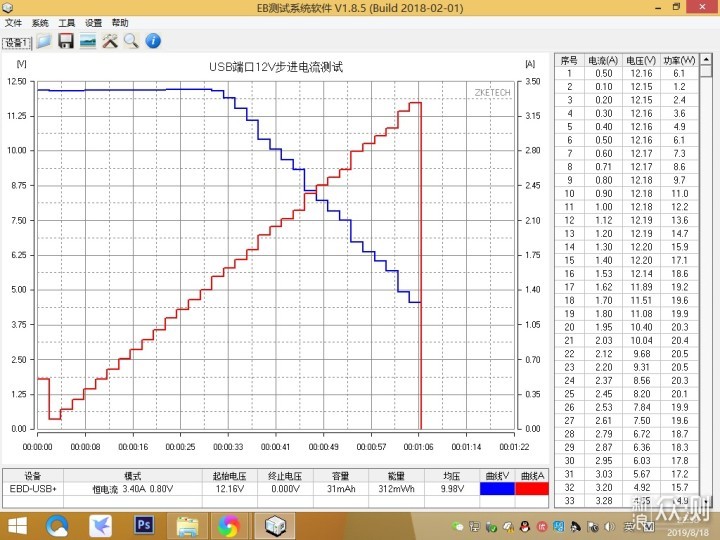Select row 20 with voltage 10.40
720x540 pixels.
(x=627, y=327)
